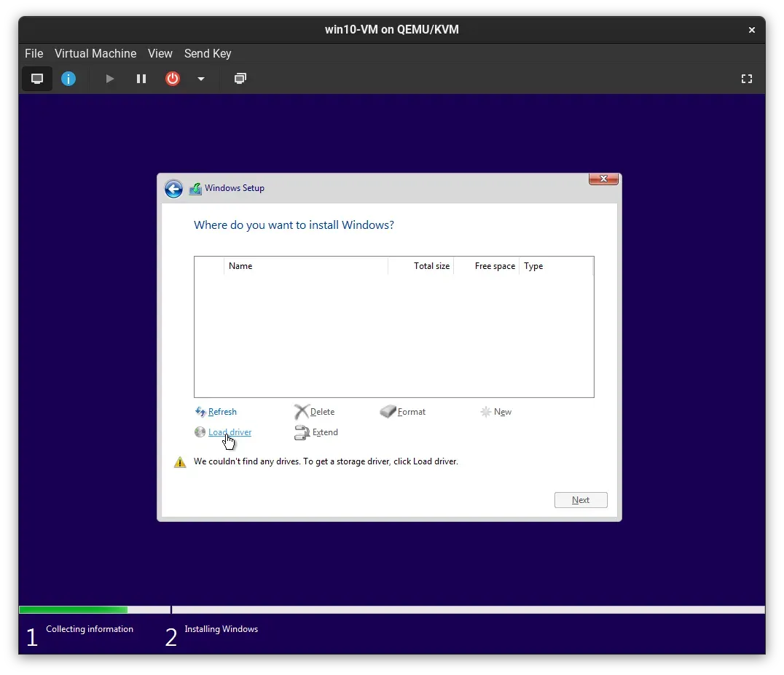Click the Load driver link
The height and width of the screenshot is (675, 784).
click(230, 432)
